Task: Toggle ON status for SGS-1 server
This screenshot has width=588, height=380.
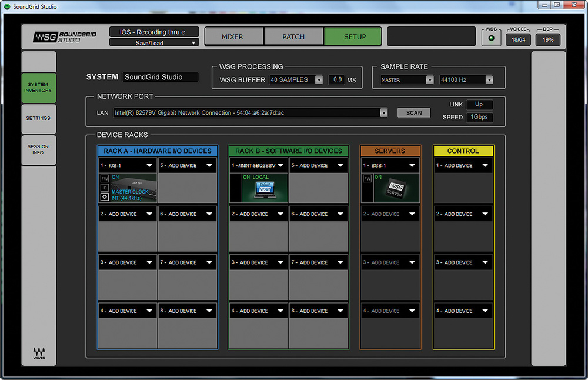Action: pyautogui.click(x=378, y=177)
